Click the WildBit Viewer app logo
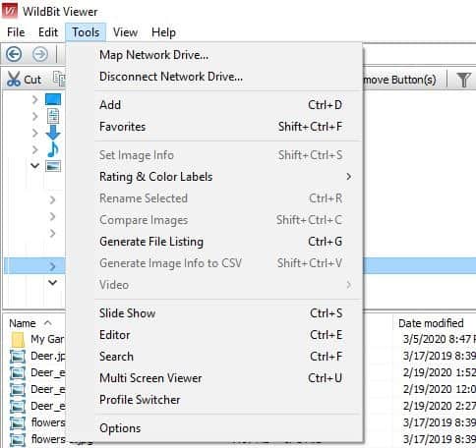The image size is (476, 448). click(x=10, y=11)
